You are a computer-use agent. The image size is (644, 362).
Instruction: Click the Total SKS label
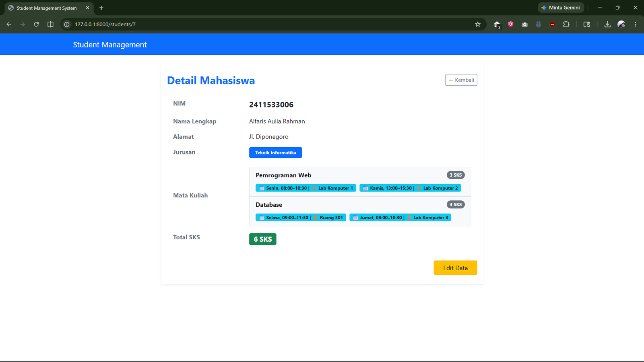(186, 237)
